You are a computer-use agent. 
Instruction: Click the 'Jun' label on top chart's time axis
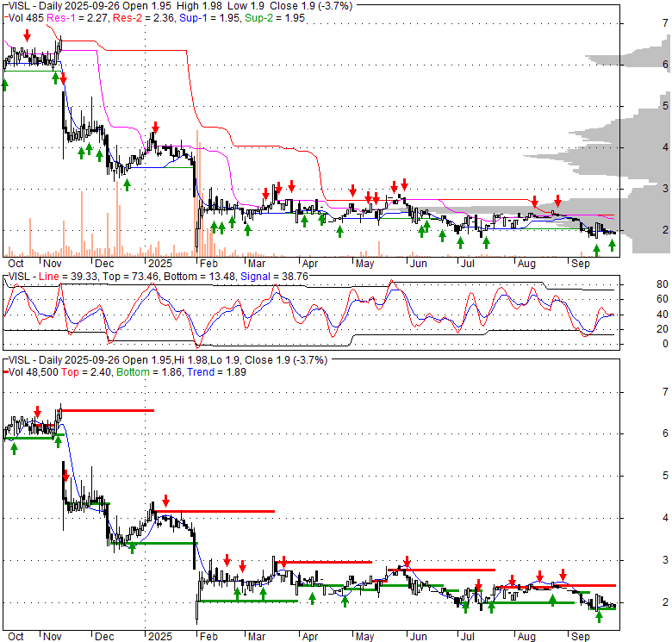pos(419,264)
